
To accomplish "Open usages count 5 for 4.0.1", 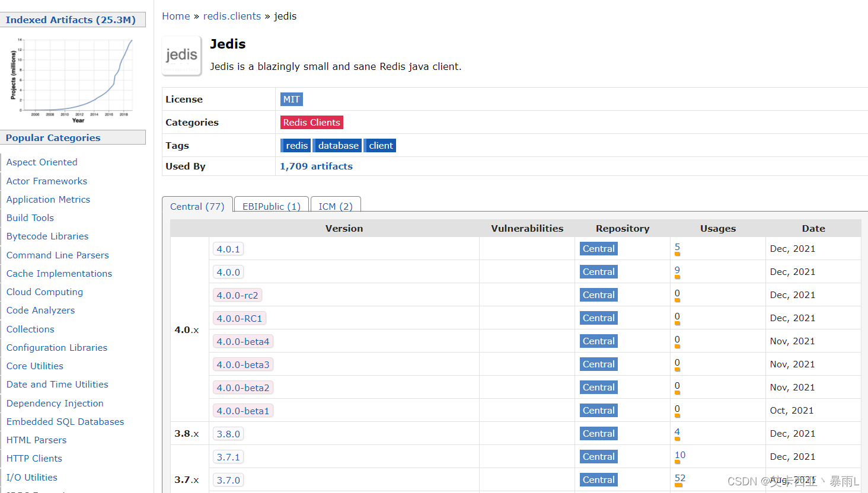I will [x=677, y=247].
